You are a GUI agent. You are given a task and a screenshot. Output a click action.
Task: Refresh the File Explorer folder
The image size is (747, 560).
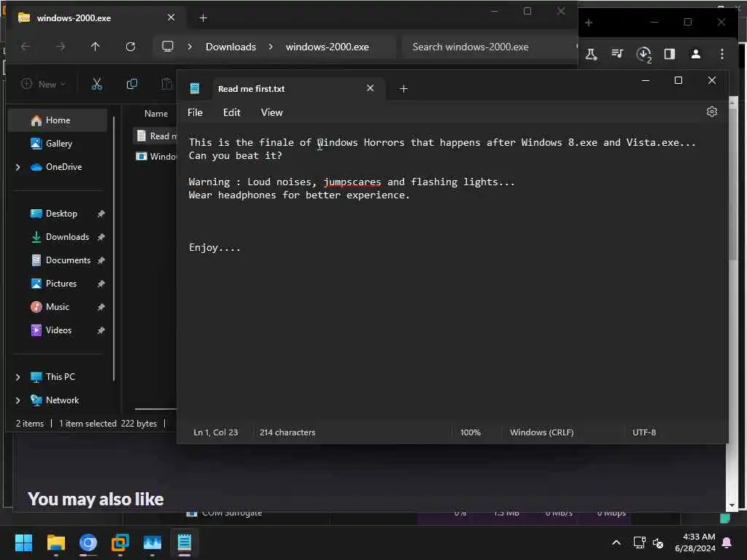coord(131,47)
